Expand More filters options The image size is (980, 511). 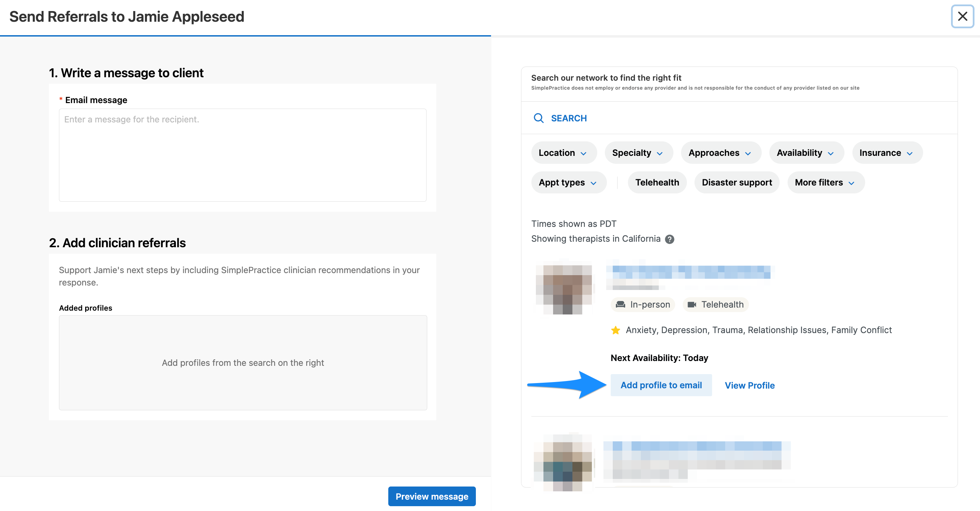point(826,182)
